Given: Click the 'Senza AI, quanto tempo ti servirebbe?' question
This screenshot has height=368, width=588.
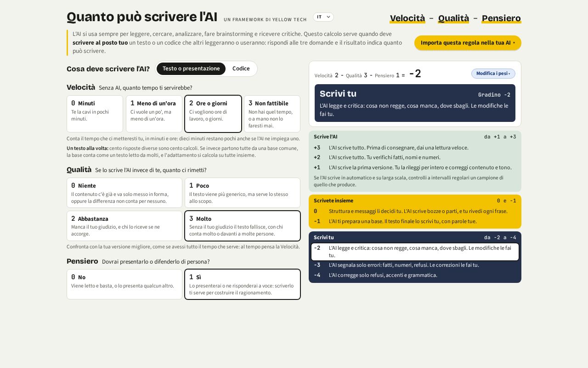Looking at the screenshot, I should [146, 88].
